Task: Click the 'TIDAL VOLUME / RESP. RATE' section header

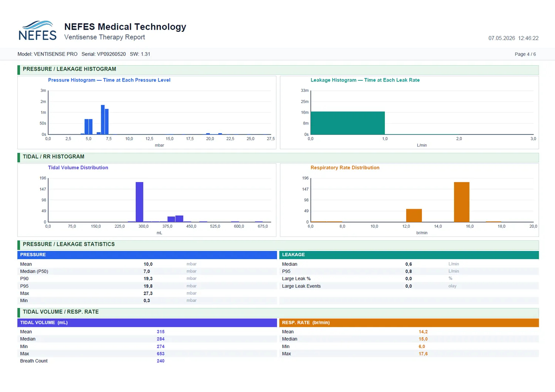Action: tap(278, 312)
